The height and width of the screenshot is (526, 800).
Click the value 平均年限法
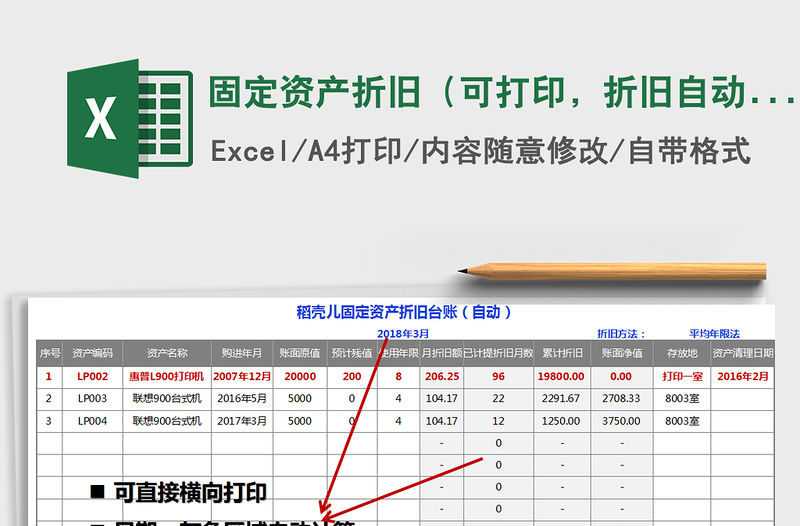coord(714,334)
